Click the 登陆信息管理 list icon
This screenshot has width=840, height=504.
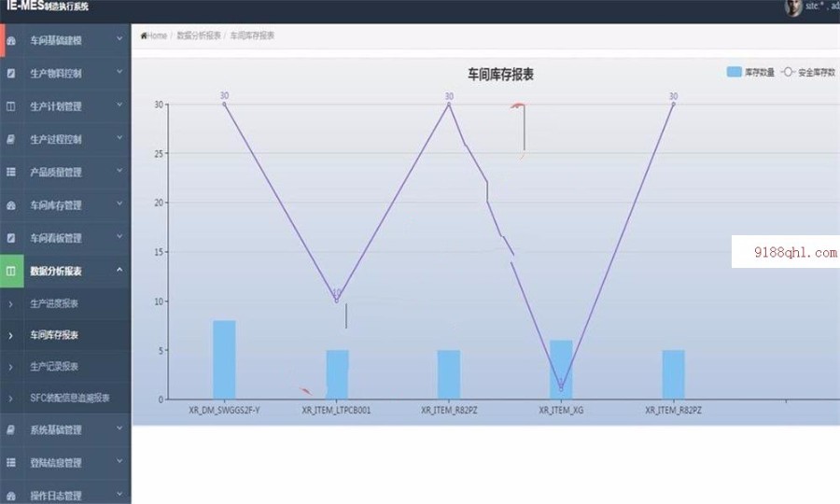[10, 462]
